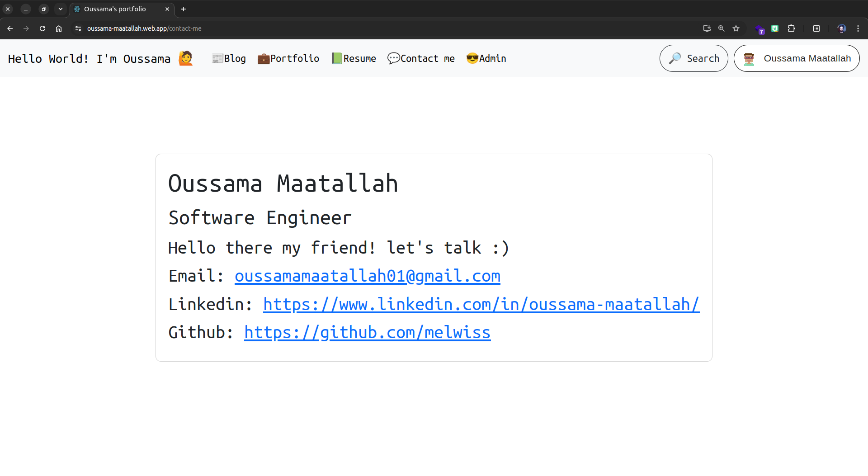The width and height of the screenshot is (868, 476).
Task: Click the Software Engineer subtitle
Action: (x=260, y=218)
